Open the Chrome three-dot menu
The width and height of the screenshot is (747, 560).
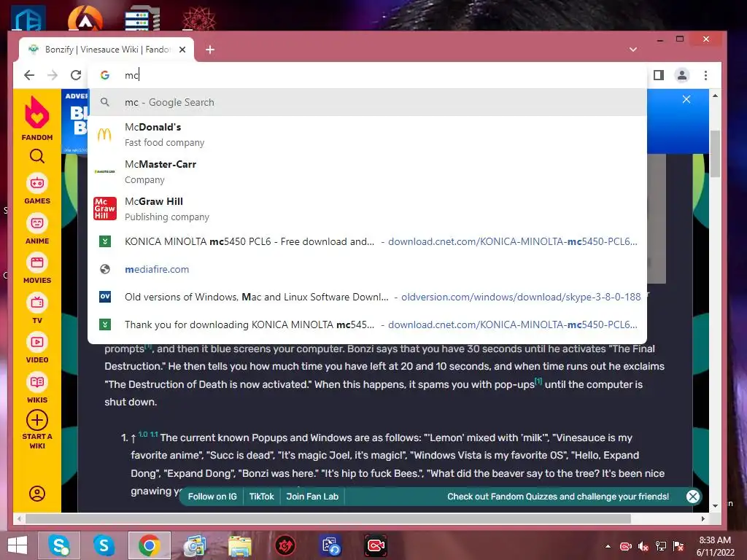point(705,75)
